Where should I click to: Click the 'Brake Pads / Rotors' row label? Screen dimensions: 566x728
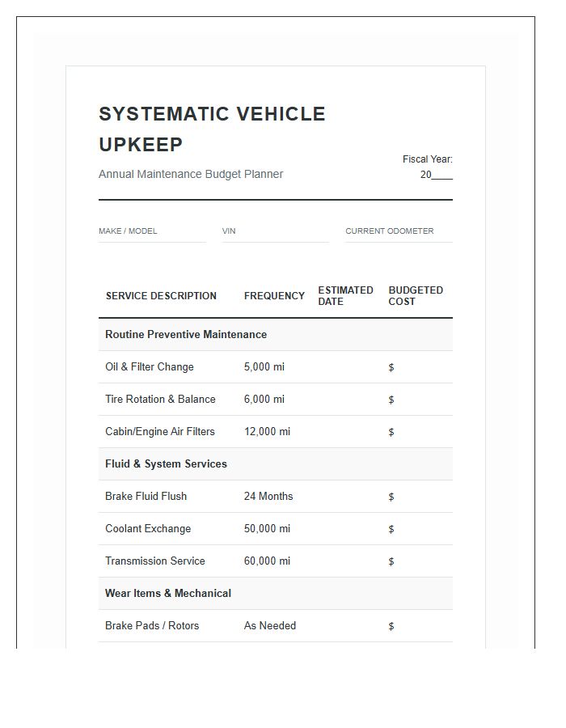point(152,626)
